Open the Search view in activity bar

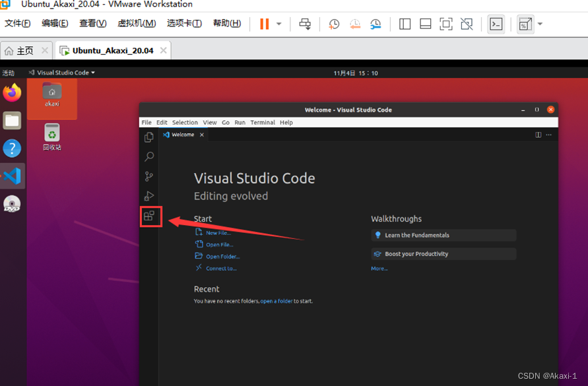pyautogui.click(x=149, y=156)
